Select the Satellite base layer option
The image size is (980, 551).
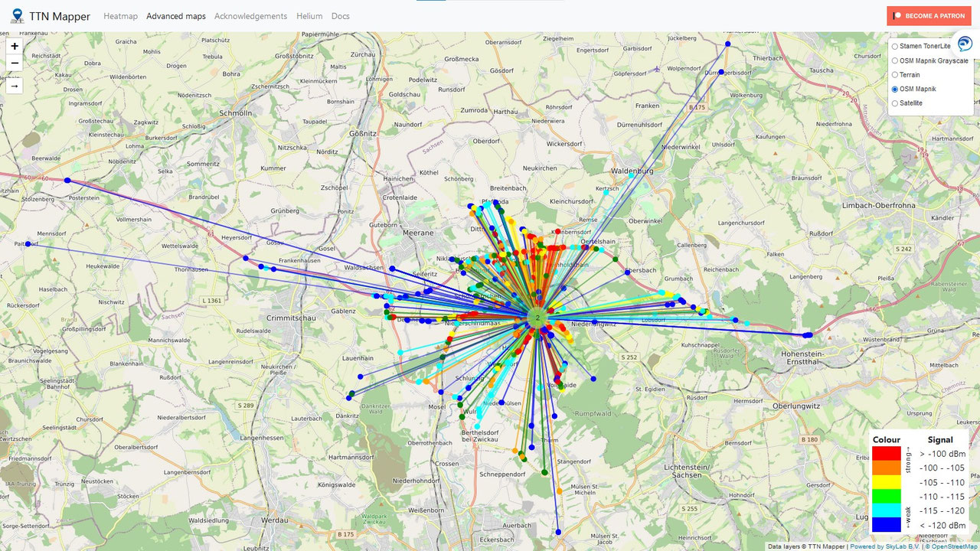point(895,103)
